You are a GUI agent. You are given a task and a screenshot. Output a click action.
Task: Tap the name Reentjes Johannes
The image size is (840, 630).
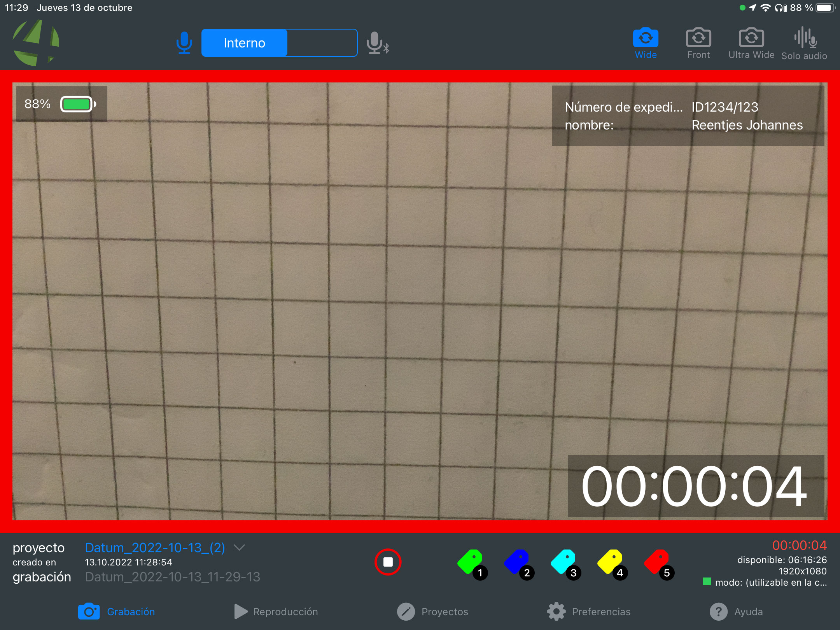tap(747, 125)
